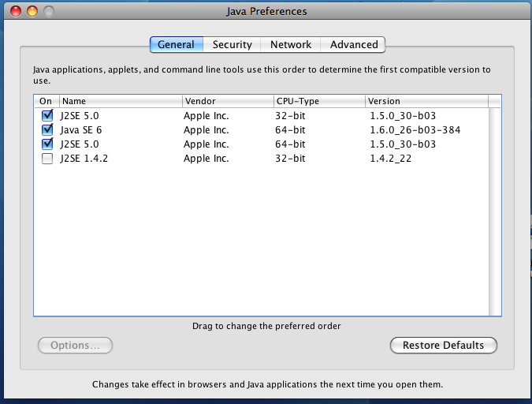This screenshot has width=532, height=404.
Task: Minimize window with yellow button
Action: coord(32,12)
